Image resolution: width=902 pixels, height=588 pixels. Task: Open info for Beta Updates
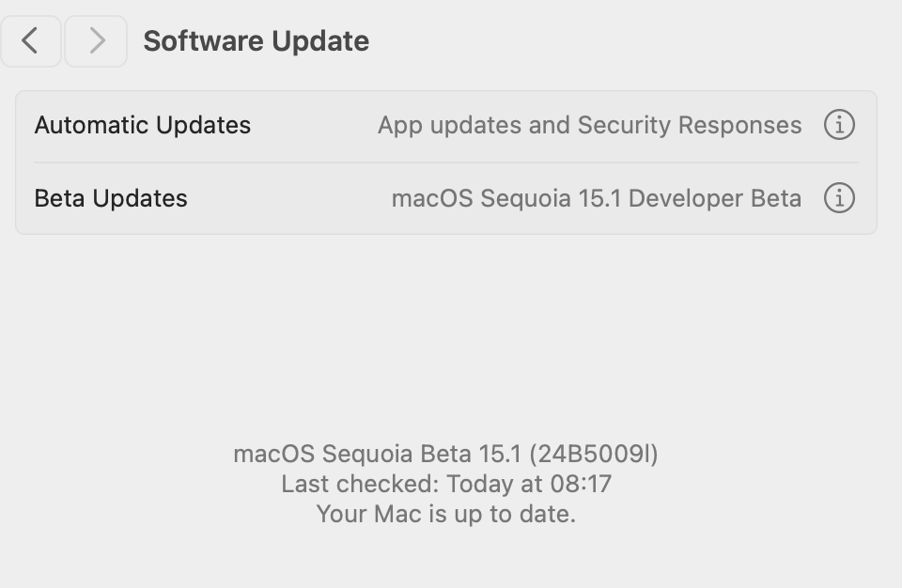(x=839, y=198)
